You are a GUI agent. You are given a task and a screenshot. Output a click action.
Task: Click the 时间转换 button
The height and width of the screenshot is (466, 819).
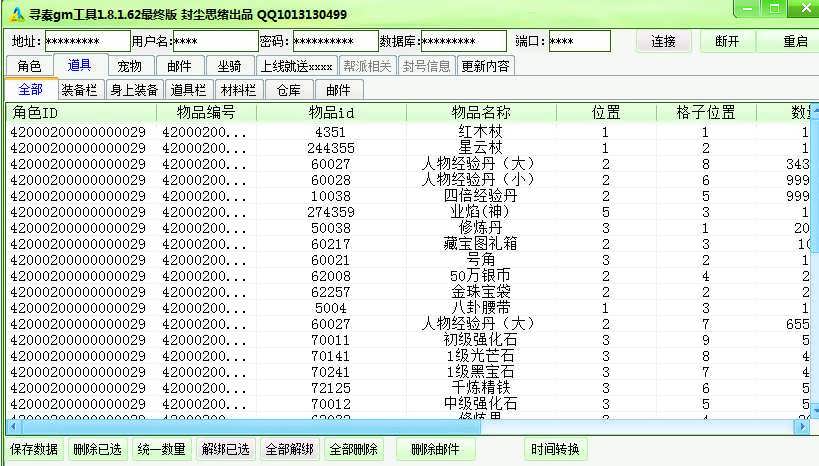coord(555,449)
